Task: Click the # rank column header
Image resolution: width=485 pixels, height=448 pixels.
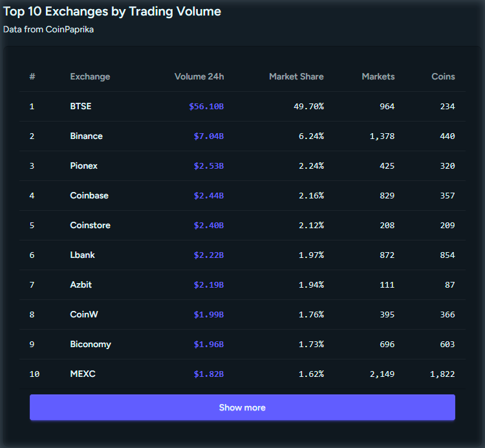Action: (x=32, y=76)
